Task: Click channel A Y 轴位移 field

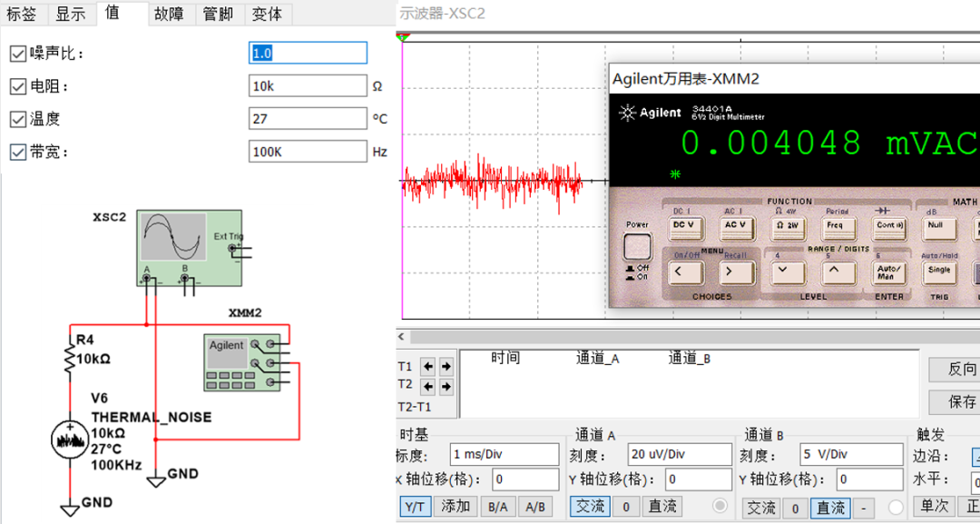Action: point(698,480)
